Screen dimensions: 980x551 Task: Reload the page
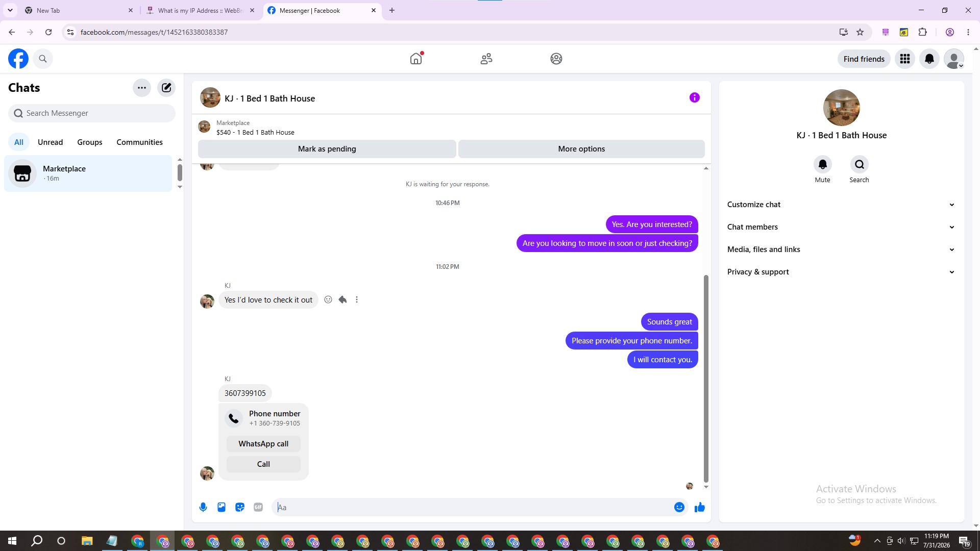click(48, 32)
